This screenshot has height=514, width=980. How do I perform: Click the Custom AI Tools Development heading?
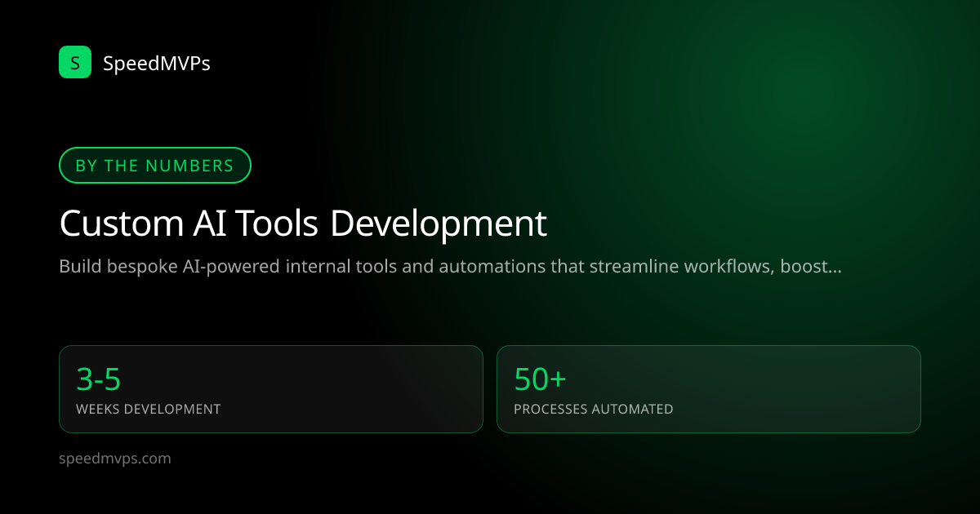coord(303,223)
